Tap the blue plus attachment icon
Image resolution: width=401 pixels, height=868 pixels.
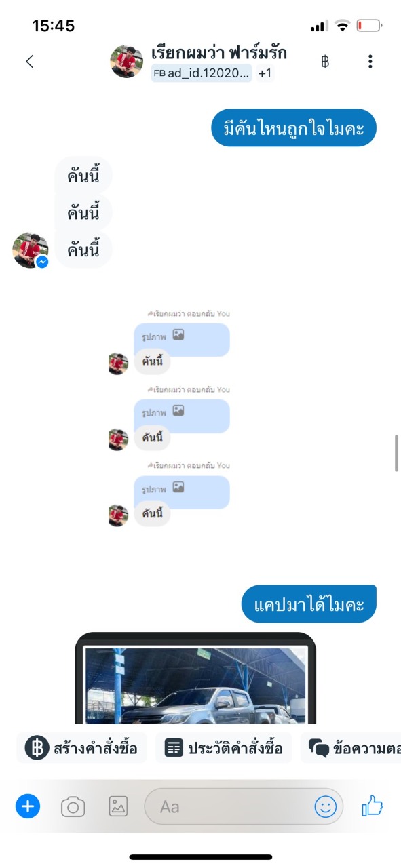28,806
